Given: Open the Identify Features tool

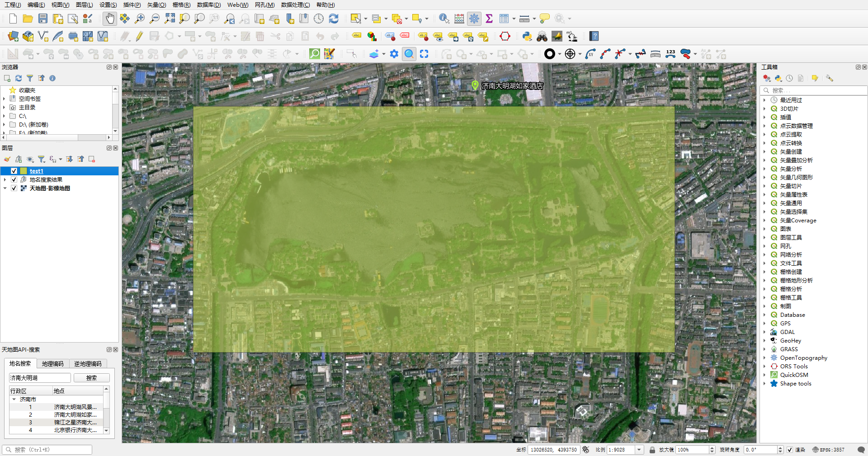Looking at the screenshot, I should point(444,19).
